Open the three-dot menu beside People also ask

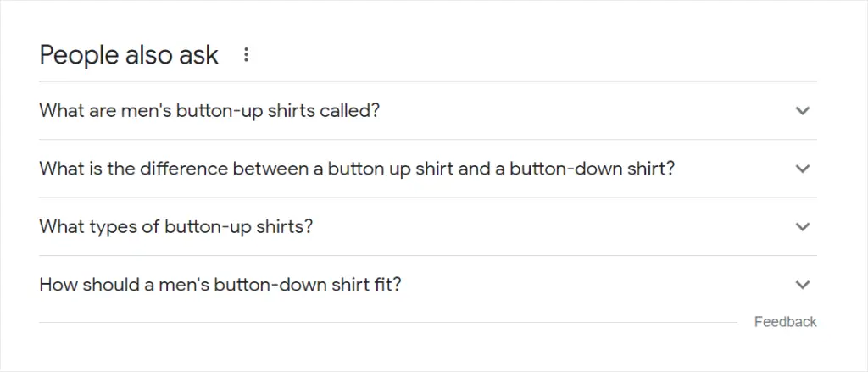point(247,55)
